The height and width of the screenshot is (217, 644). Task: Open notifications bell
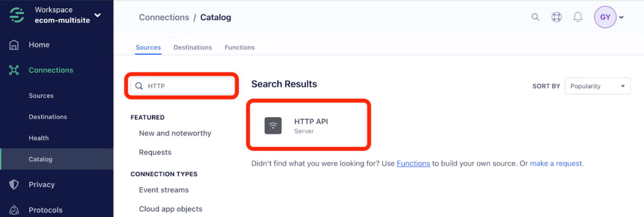[x=578, y=17]
